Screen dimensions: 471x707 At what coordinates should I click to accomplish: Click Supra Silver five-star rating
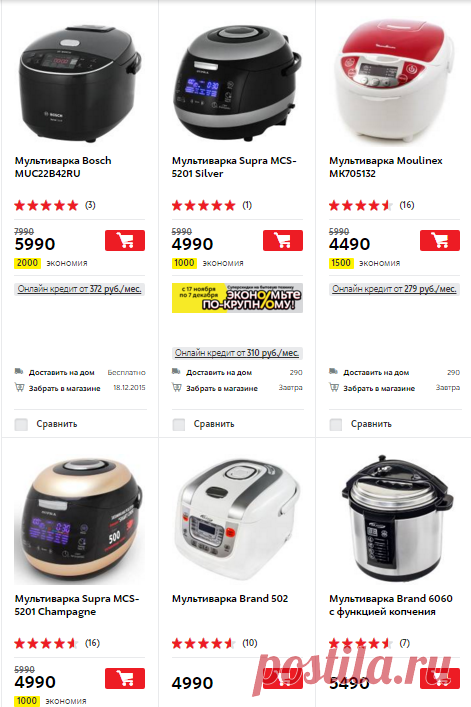[x=203, y=206]
